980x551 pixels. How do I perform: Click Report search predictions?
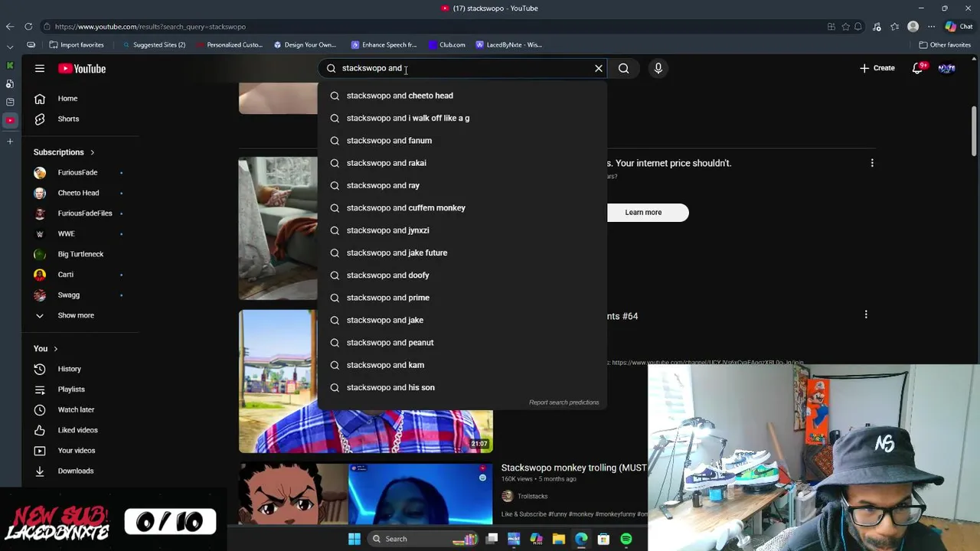tap(563, 403)
